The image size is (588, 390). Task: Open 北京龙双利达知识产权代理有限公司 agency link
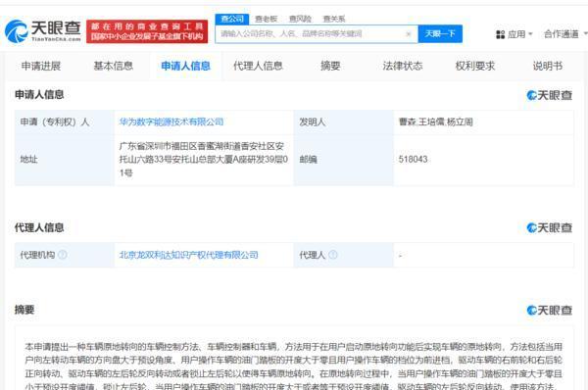(188, 255)
